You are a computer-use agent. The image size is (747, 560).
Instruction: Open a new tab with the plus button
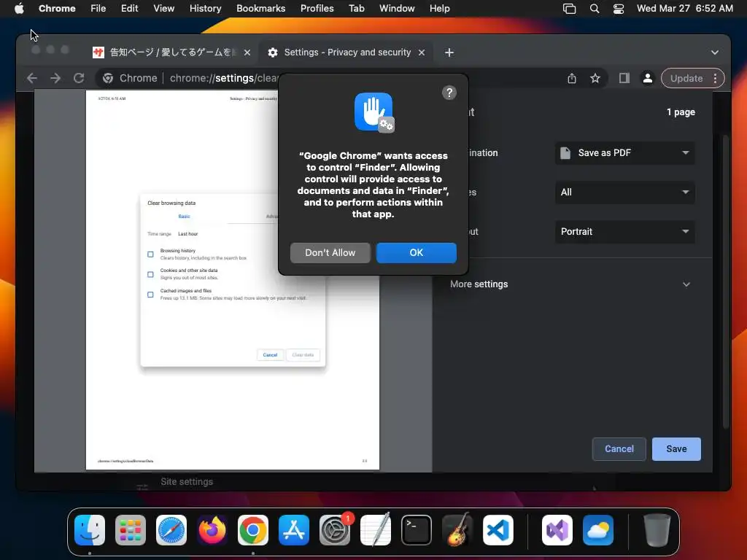pyautogui.click(x=449, y=52)
